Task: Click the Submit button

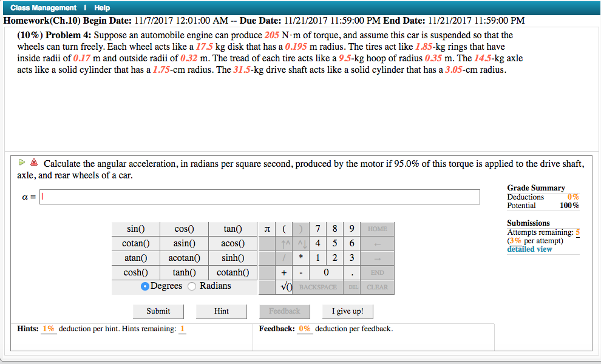Action: coord(158,311)
